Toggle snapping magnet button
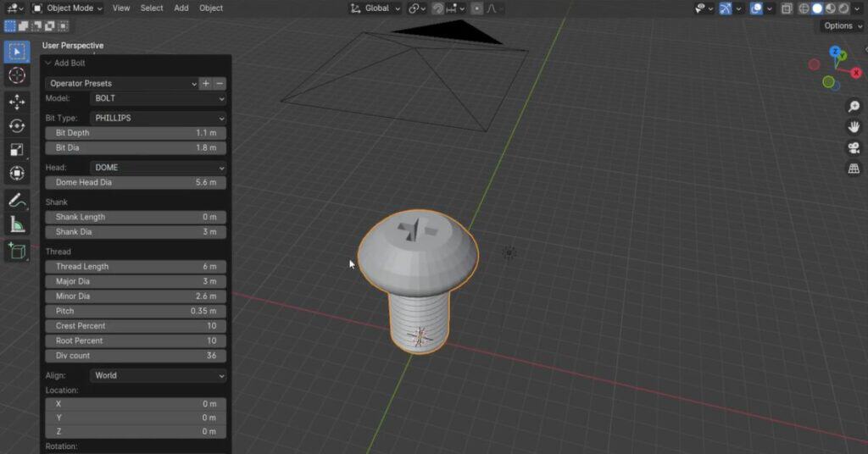 tap(437, 8)
